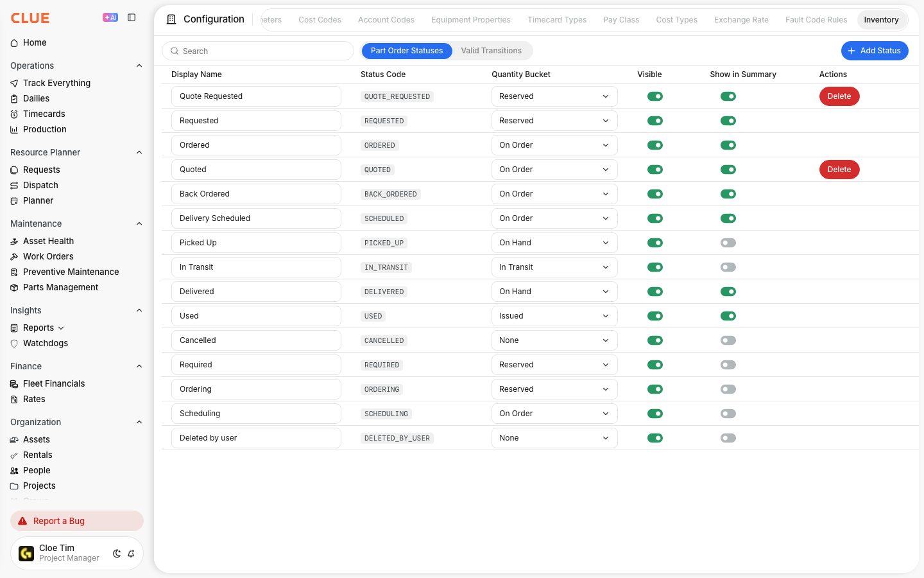
Task: Open notifications bell icon
Action: pos(131,554)
